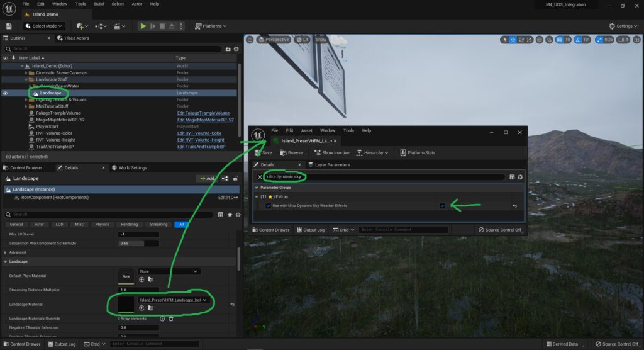Toggle visibility of the Landscape actor

click(x=5, y=93)
